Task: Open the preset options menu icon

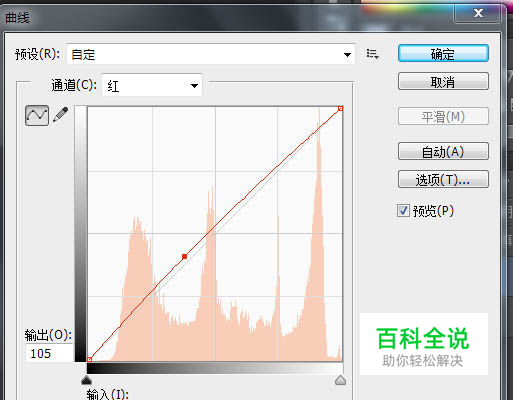Action: pos(372,54)
